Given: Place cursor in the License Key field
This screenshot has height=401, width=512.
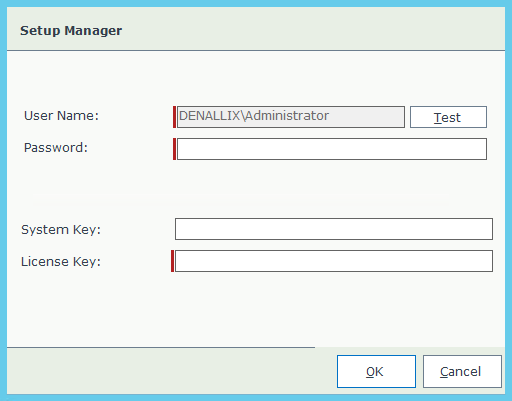Looking at the screenshot, I should pos(334,261).
